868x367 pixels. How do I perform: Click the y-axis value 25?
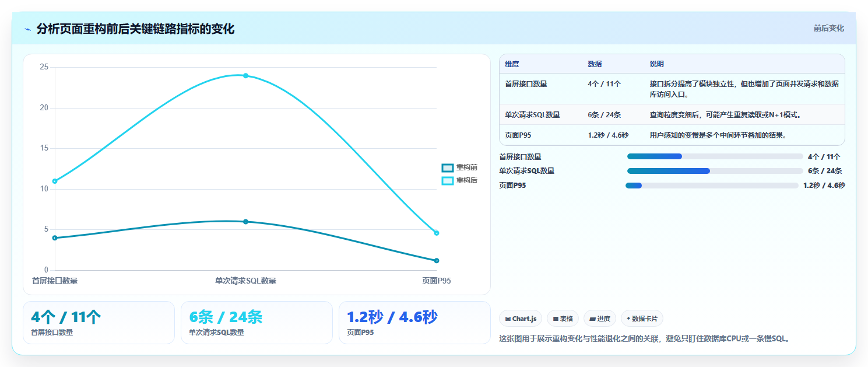tap(44, 67)
